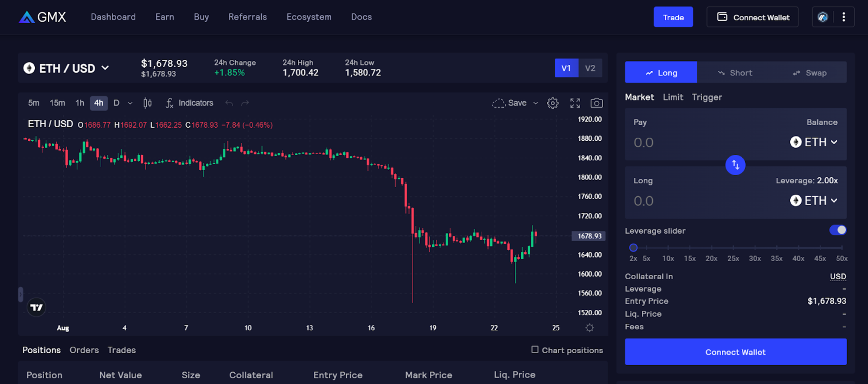Image resolution: width=868 pixels, height=384 pixels.
Task: Expand the chart Save dropdown arrow
Action: click(536, 103)
